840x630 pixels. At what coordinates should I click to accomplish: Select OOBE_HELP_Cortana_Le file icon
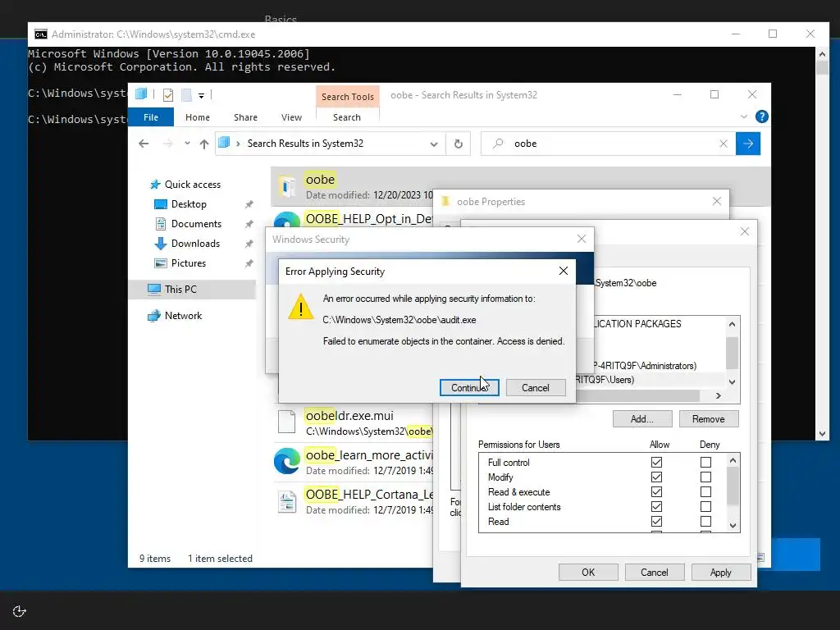click(x=286, y=501)
